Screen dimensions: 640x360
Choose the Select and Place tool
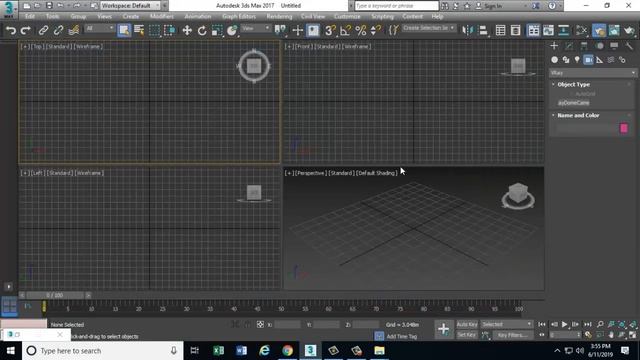[x=232, y=30]
